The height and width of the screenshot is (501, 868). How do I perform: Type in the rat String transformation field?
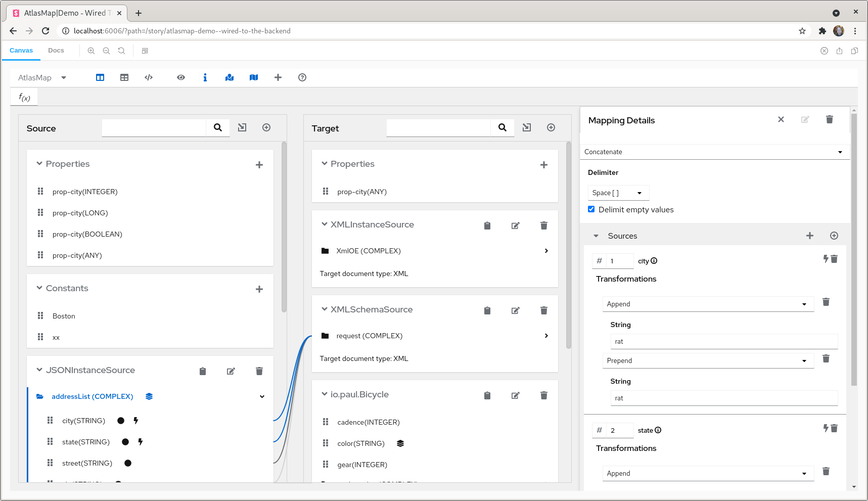(x=723, y=341)
